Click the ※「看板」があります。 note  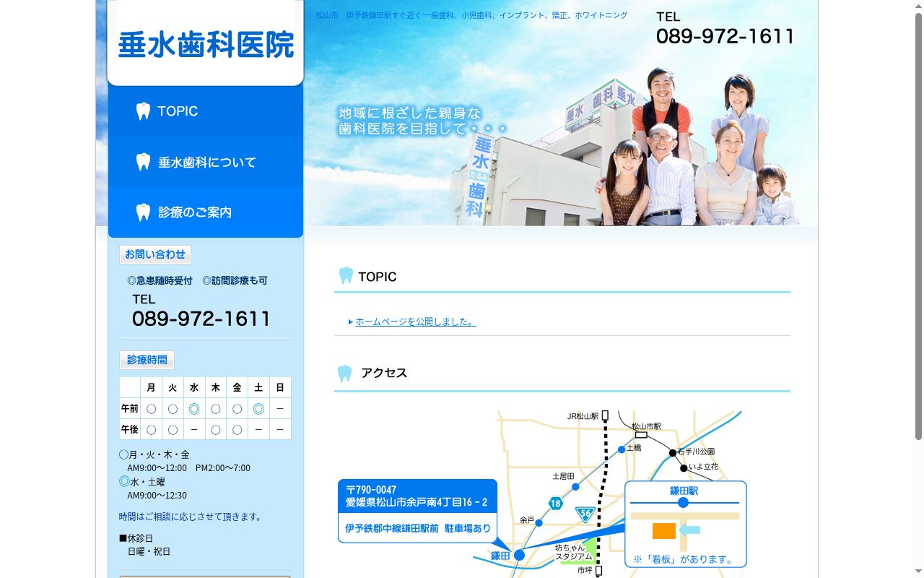coord(684,559)
